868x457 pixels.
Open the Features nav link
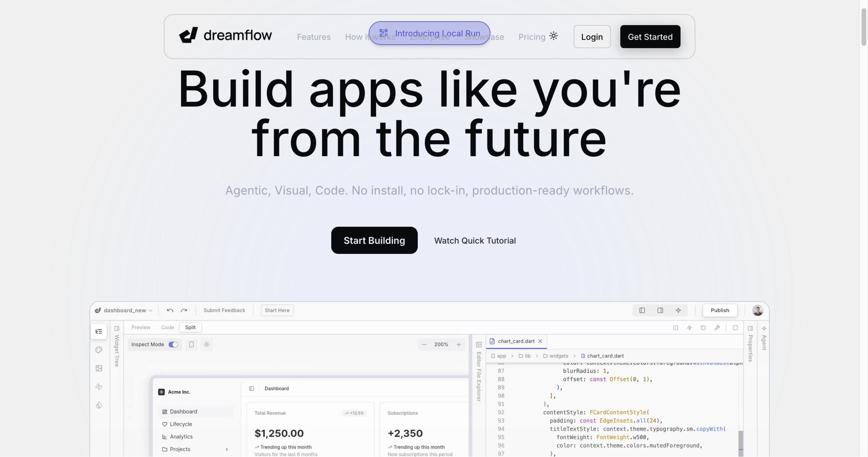tap(314, 37)
